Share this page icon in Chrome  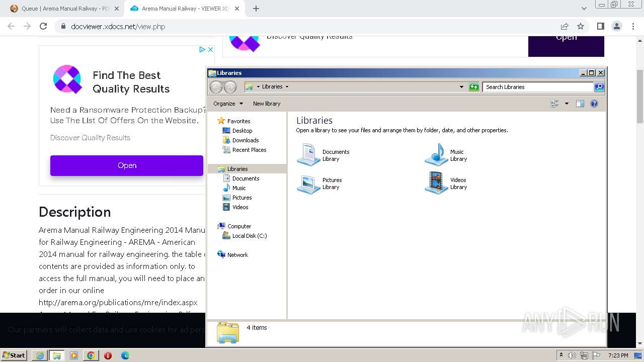(x=565, y=27)
